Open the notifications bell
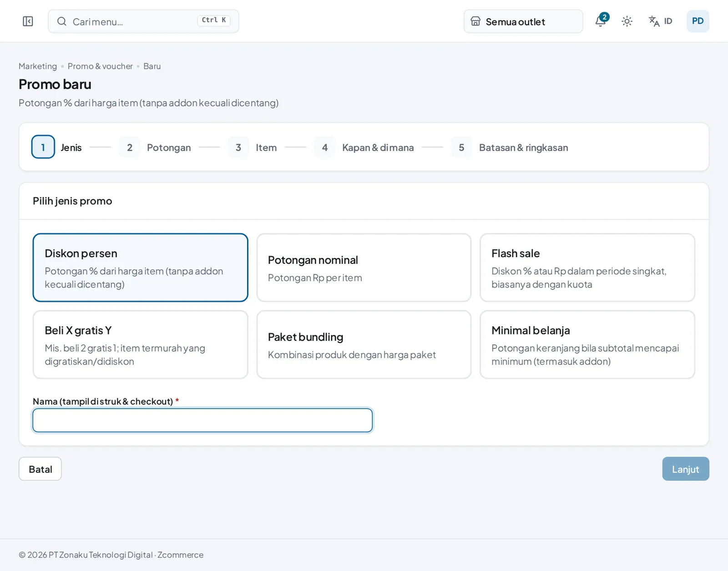The height and width of the screenshot is (571, 728). click(601, 21)
